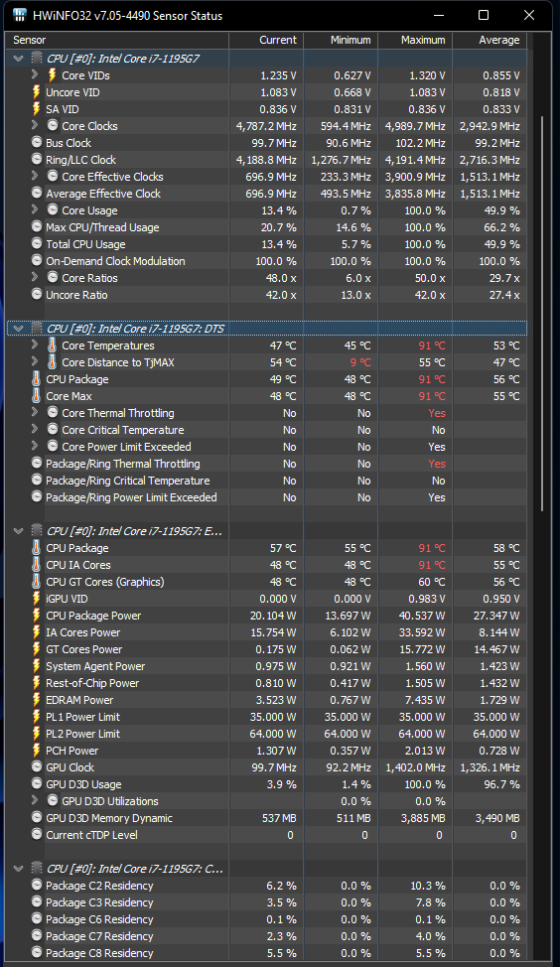
Task: Select the Package C6 Residency row label
Action: click(99, 919)
